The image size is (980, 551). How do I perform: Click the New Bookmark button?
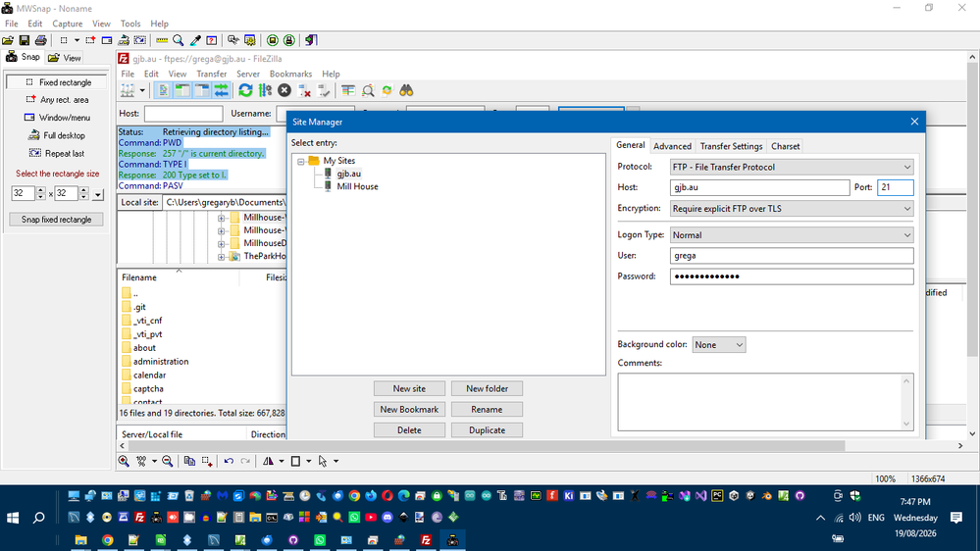pos(409,409)
